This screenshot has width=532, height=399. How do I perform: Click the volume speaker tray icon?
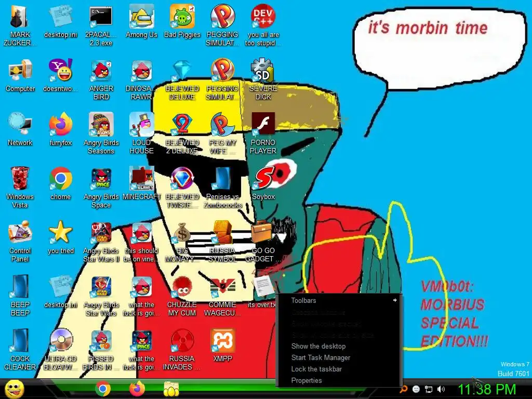pos(441,389)
